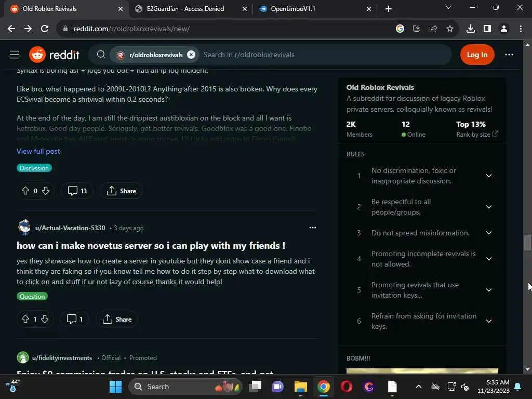
Task: Click the Windows taskbar Search box
Action: coord(185,387)
